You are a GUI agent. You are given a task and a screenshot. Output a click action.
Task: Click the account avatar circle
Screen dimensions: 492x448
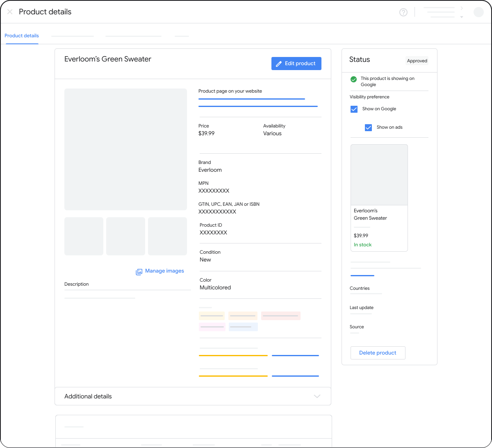point(478,12)
